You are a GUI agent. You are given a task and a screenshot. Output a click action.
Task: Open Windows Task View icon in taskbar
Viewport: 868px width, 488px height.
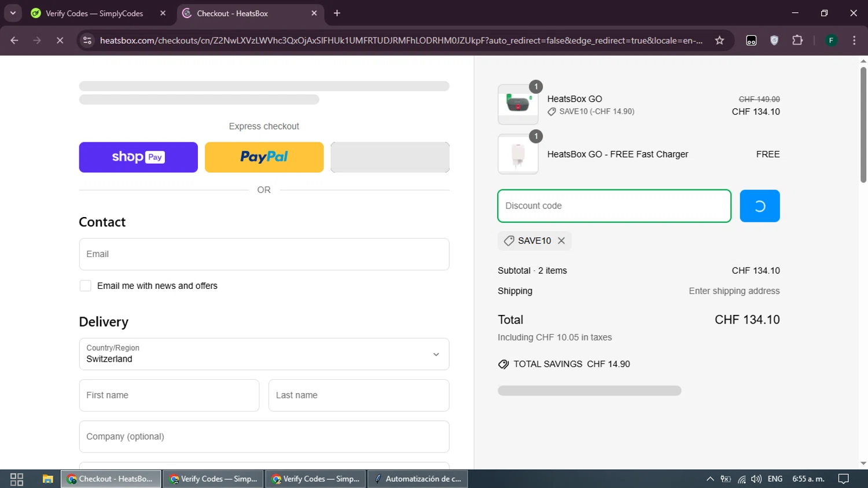pos(17,479)
